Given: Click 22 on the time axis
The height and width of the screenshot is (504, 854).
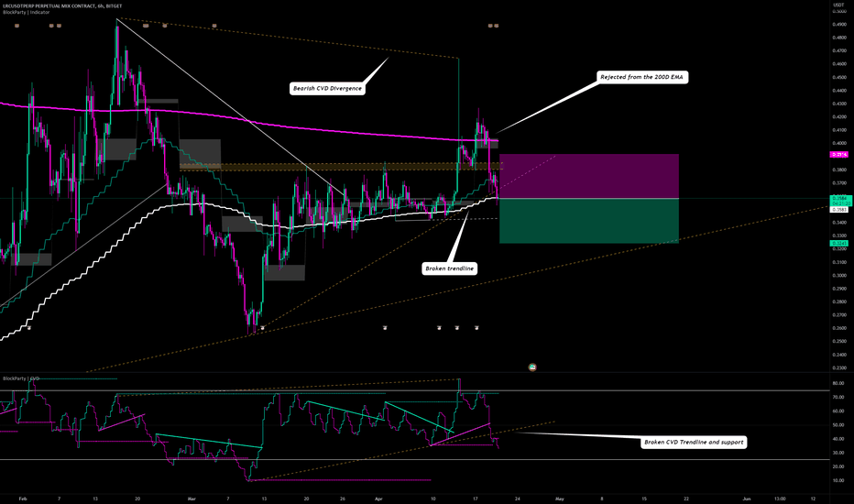Looking at the screenshot, I should (686, 499).
